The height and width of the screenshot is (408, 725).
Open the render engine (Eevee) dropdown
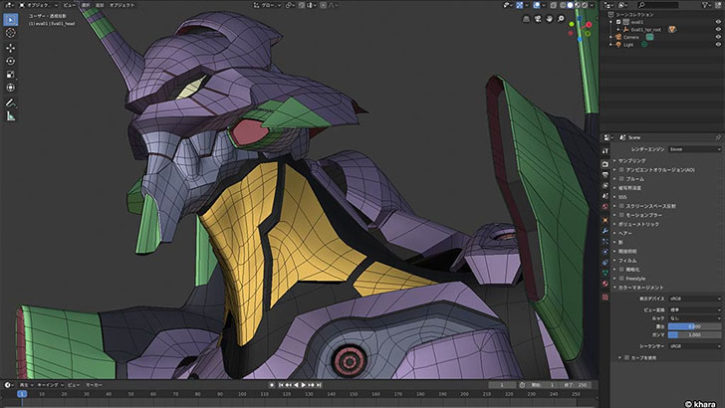point(695,148)
